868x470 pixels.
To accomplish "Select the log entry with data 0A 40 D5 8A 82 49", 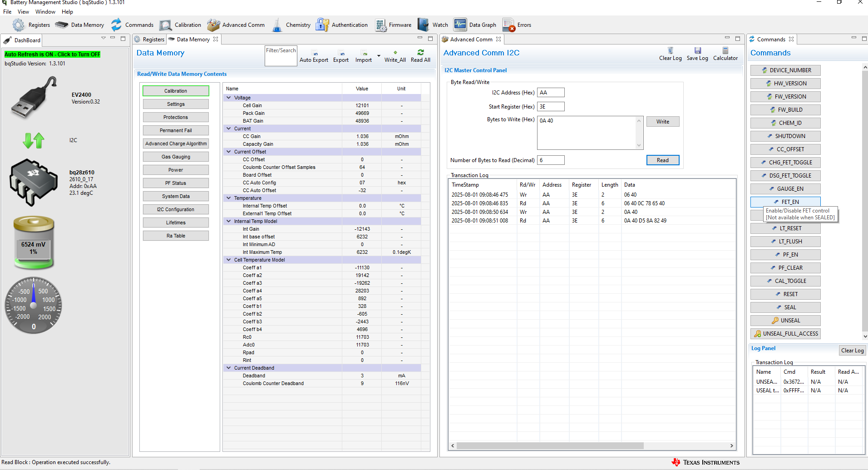I will (592, 221).
